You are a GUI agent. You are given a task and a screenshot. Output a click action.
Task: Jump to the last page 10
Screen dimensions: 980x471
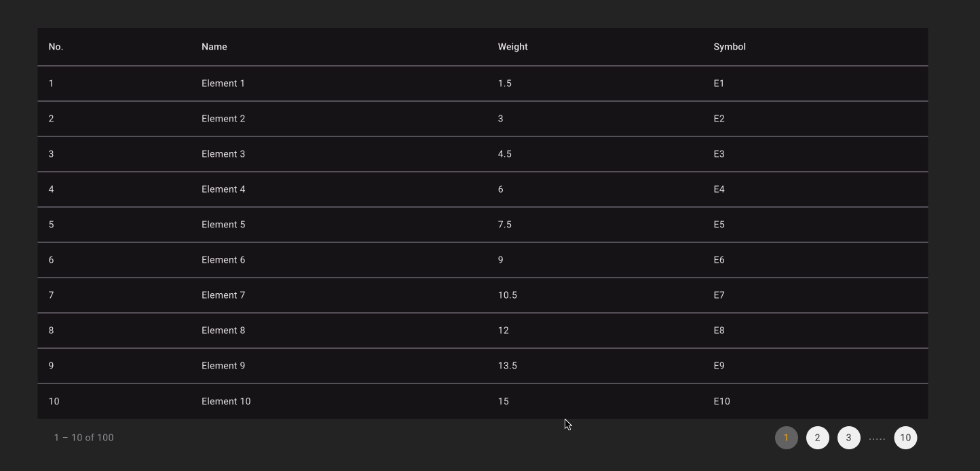pyautogui.click(x=905, y=438)
